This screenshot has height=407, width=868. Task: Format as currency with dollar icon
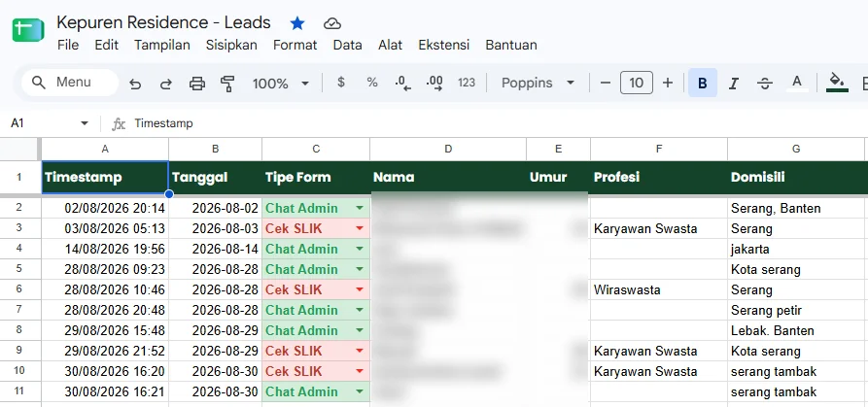341,83
